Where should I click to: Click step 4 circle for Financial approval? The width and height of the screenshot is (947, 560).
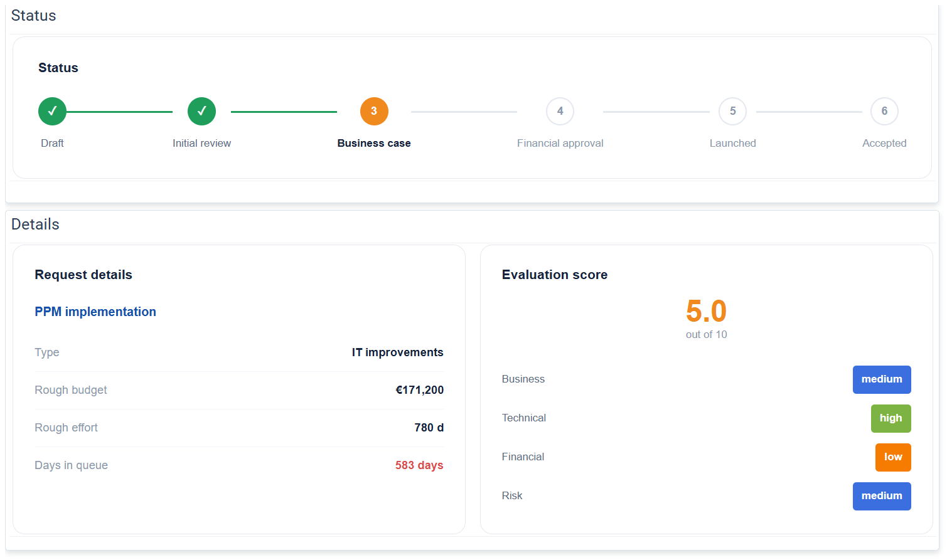point(560,112)
